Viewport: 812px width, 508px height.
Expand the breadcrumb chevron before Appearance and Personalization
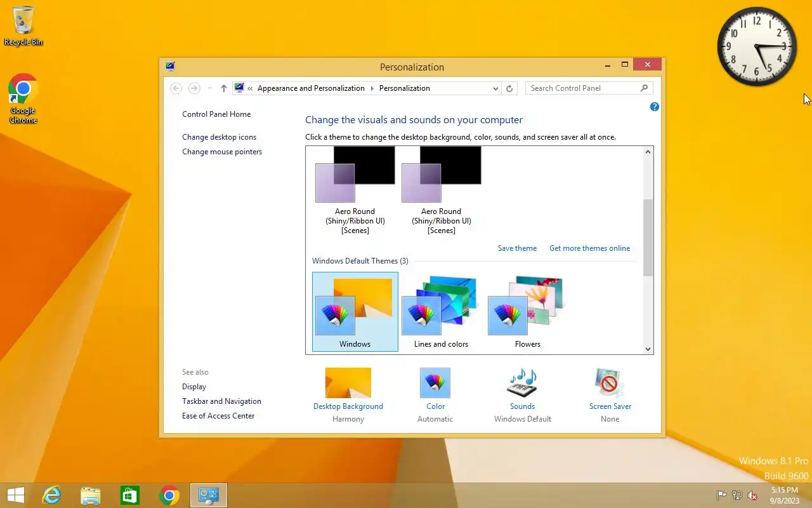pos(251,88)
